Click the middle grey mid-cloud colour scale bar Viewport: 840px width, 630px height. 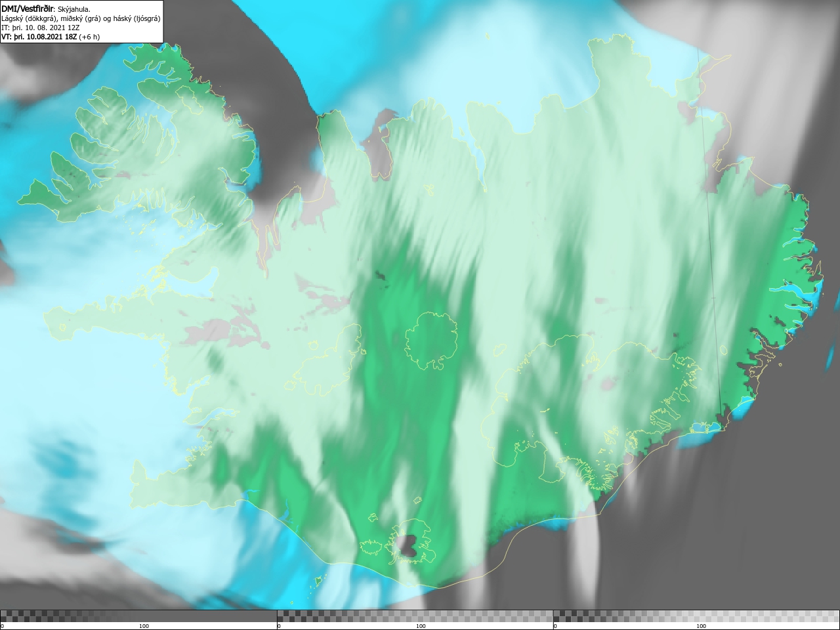click(415, 616)
